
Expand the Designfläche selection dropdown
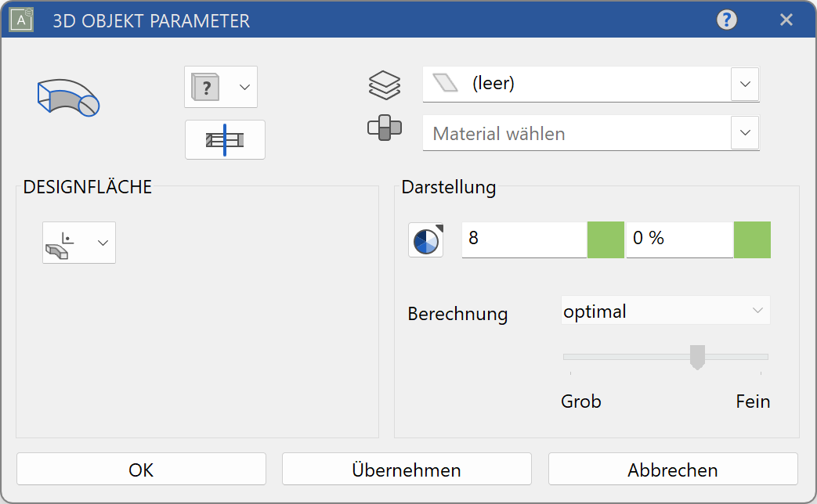point(102,243)
